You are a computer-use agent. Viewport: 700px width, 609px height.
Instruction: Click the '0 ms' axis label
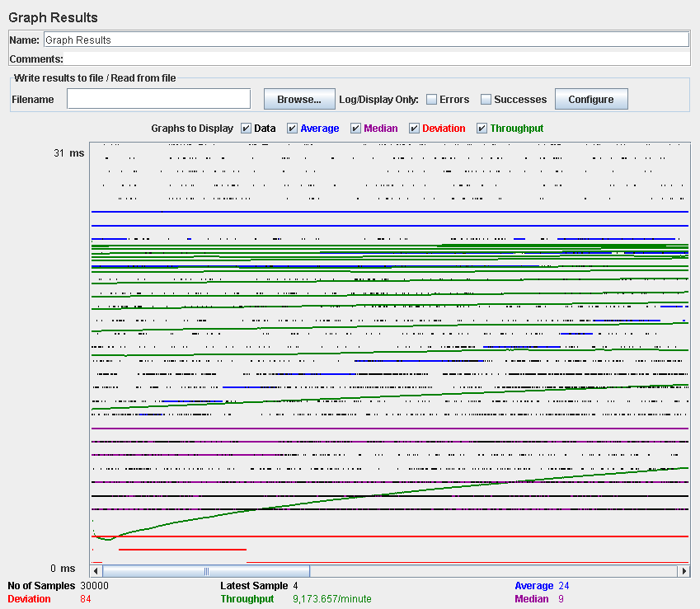click(x=63, y=569)
